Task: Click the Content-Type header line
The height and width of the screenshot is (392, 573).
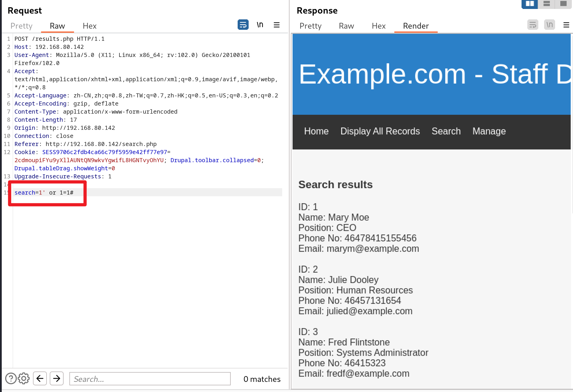Action: pyautogui.click(x=96, y=112)
